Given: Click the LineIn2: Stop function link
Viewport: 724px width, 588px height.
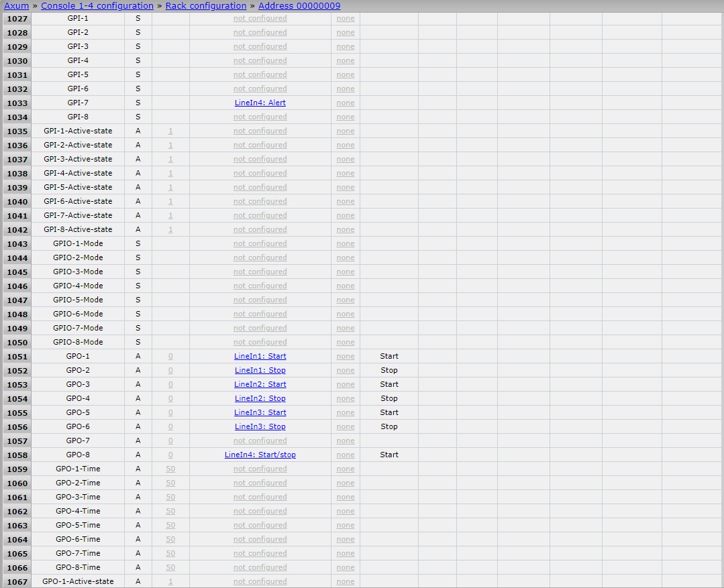Looking at the screenshot, I should point(260,399).
